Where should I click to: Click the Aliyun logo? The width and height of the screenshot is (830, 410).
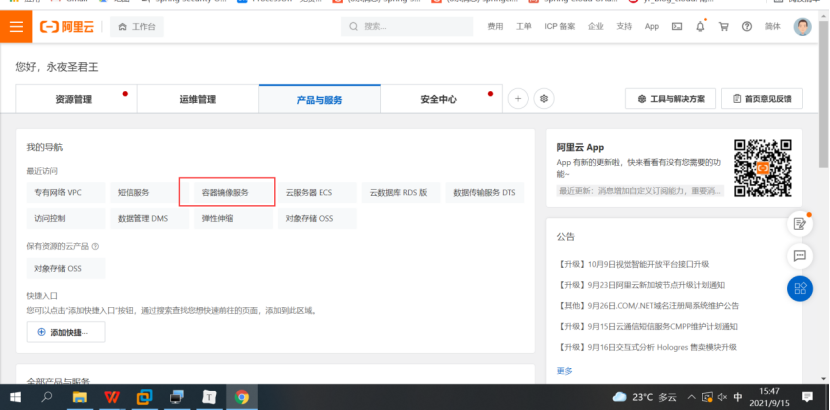pyautogui.click(x=67, y=27)
